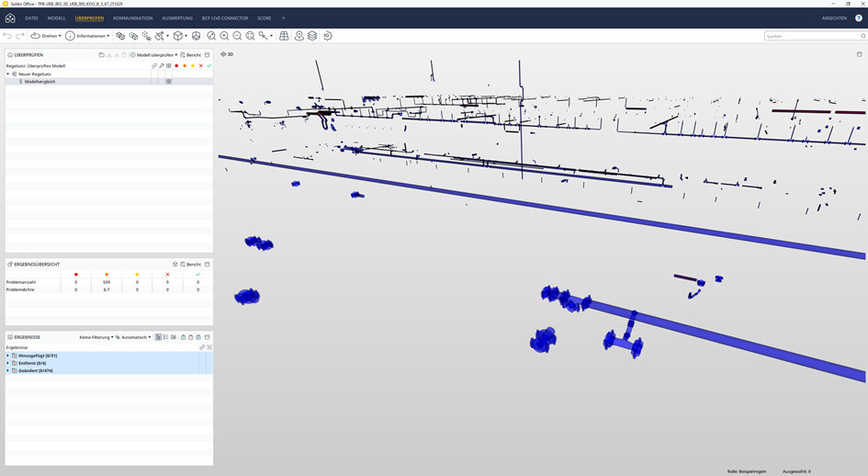The height and width of the screenshot is (476, 868).
Task: Click Rolle: Beispielregeln in status bar
Action: point(747,471)
